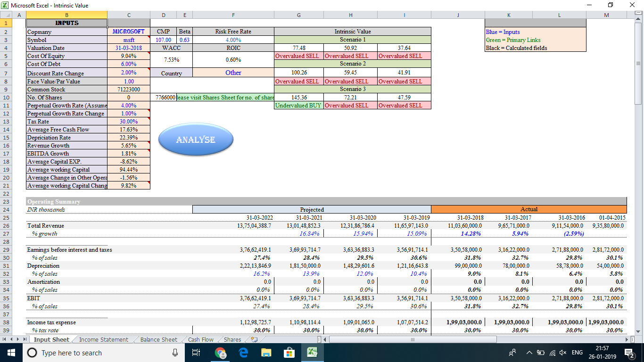Select column K header
644x362 pixels.
click(x=508, y=15)
